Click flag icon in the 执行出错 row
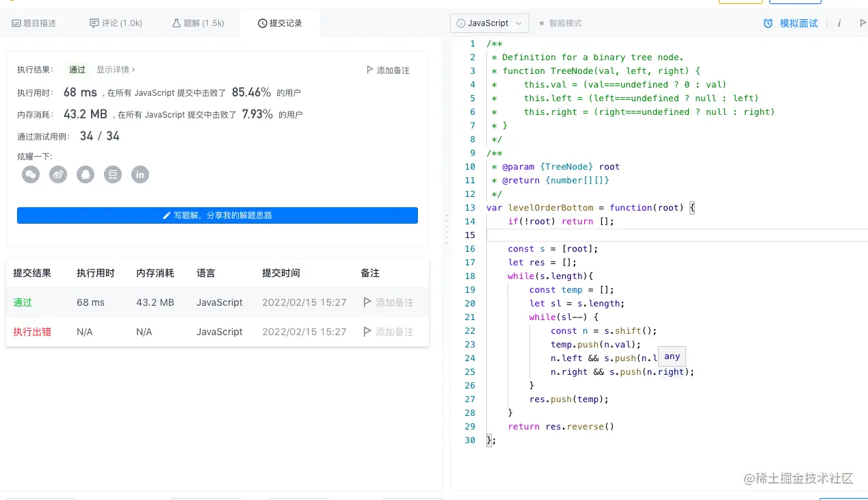Screen dimensions: 868x500 pos(368,332)
